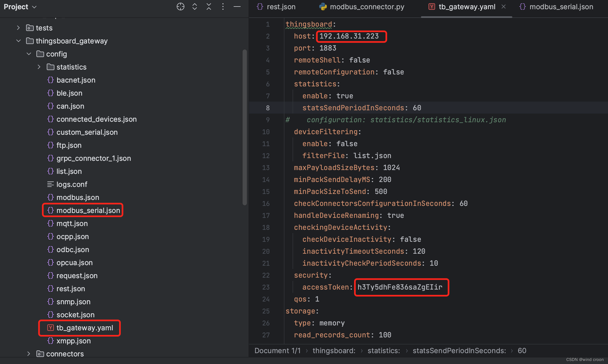Select modbus.json file

78,197
